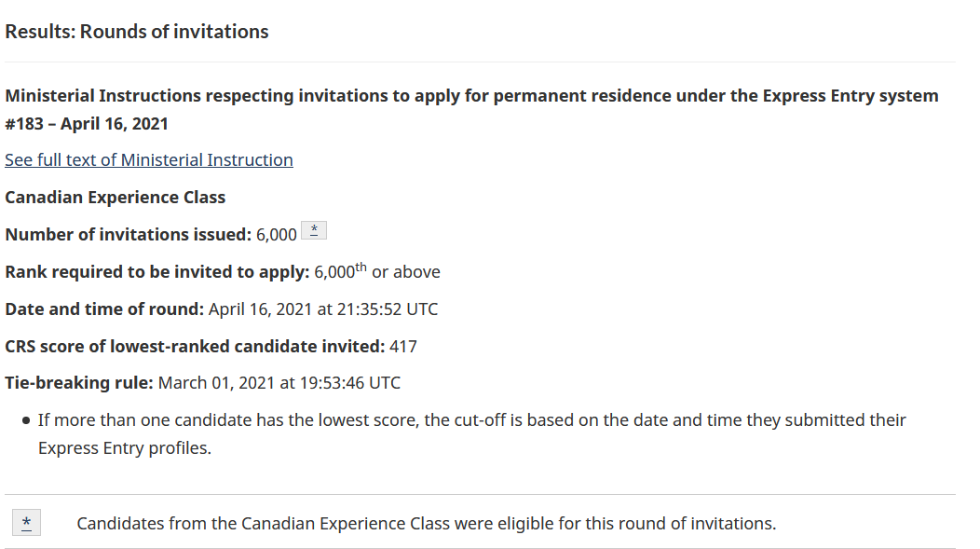Click the 'Rank required to be invited' label
This screenshot has width=980, height=549.
[157, 272]
